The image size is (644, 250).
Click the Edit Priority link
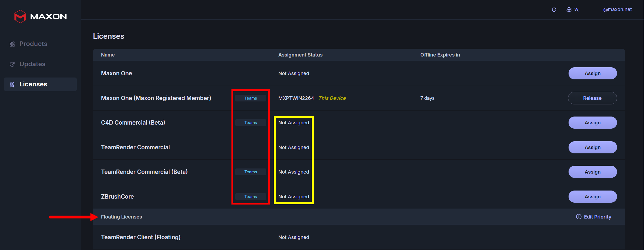597,217
